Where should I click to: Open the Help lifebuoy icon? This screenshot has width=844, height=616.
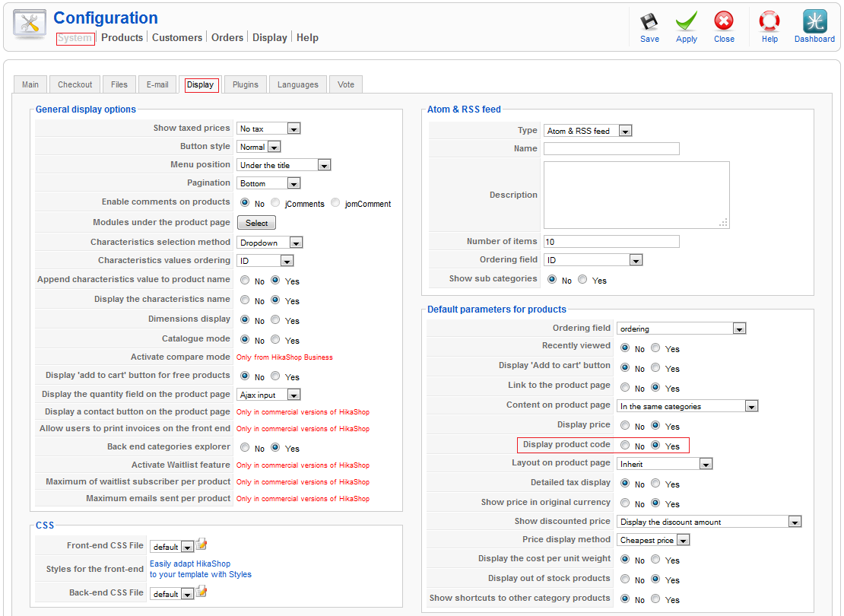click(x=769, y=21)
